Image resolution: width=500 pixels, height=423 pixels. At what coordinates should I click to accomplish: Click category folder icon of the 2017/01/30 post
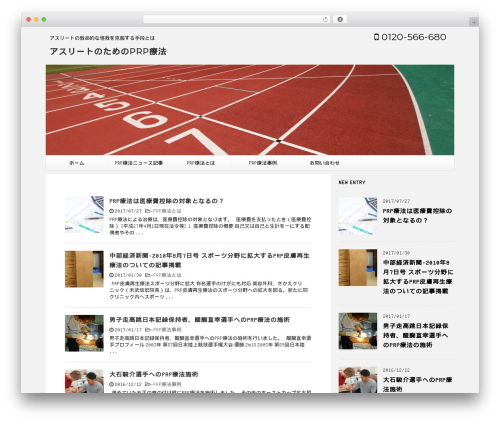(x=147, y=275)
